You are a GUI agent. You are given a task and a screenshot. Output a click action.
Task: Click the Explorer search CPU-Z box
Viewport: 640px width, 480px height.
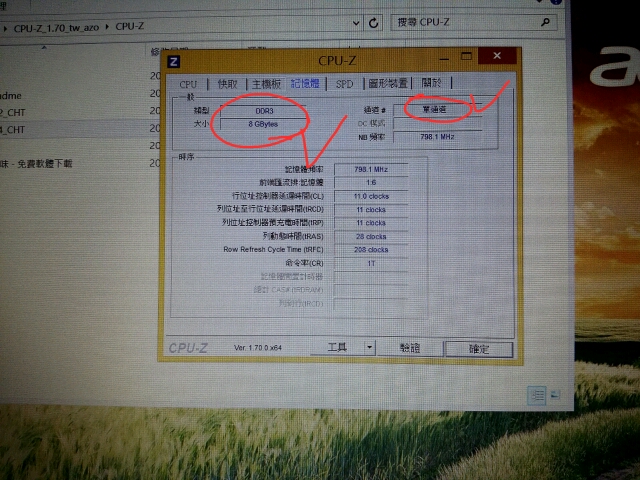(473, 22)
